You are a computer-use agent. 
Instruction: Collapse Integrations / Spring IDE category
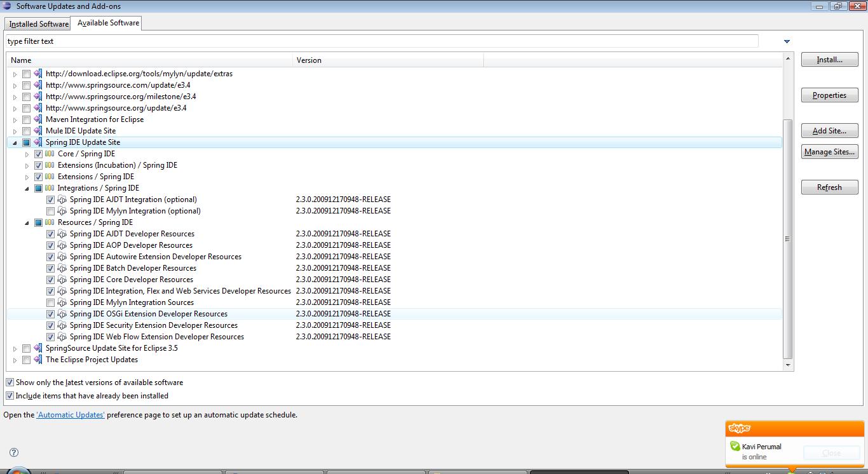click(27, 189)
